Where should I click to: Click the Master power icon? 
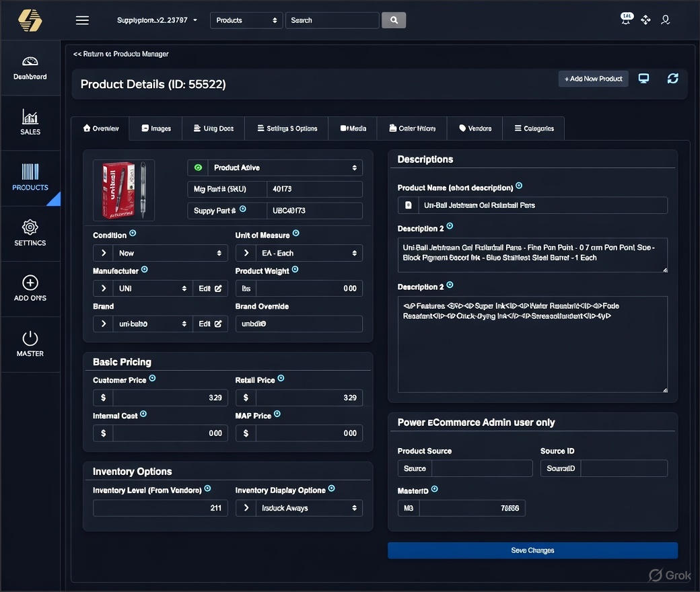(x=30, y=338)
